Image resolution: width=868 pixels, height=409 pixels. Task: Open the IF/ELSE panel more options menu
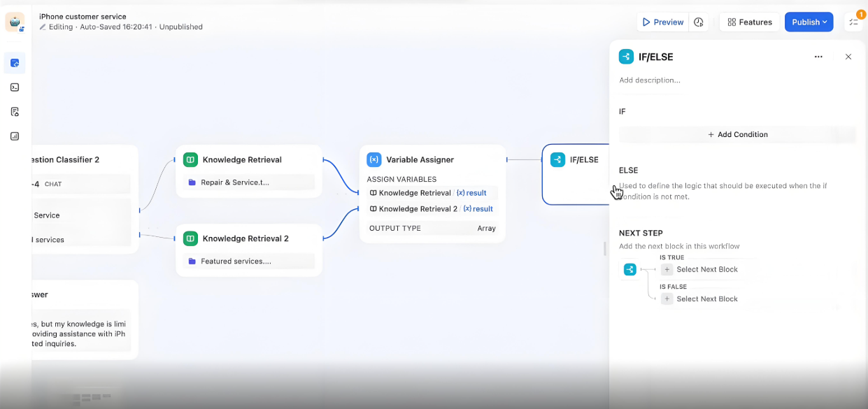pos(818,57)
